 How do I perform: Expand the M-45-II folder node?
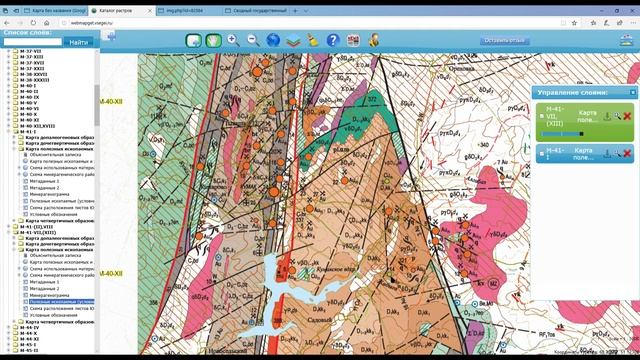click(9, 350)
